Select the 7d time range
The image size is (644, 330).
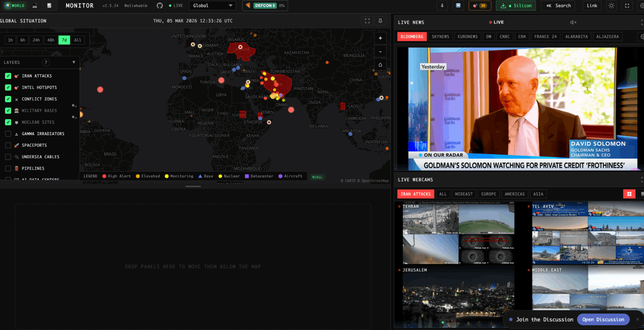[x=64, y=40]
